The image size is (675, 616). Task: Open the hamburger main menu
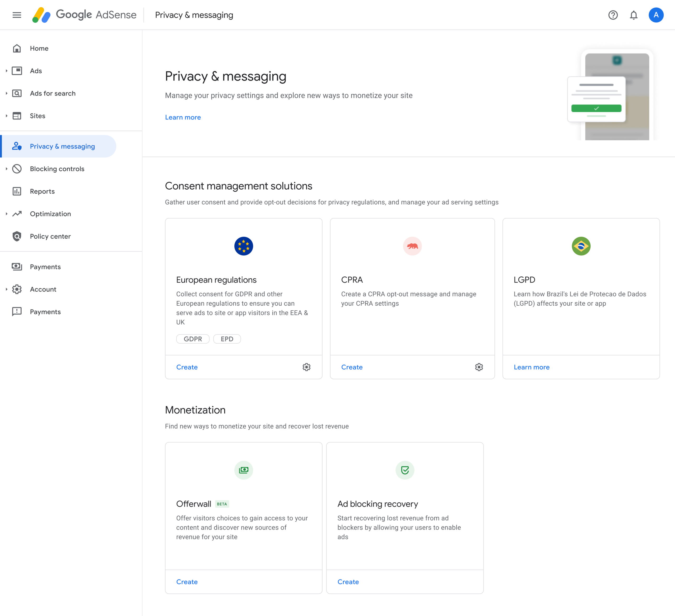[17, 15]
